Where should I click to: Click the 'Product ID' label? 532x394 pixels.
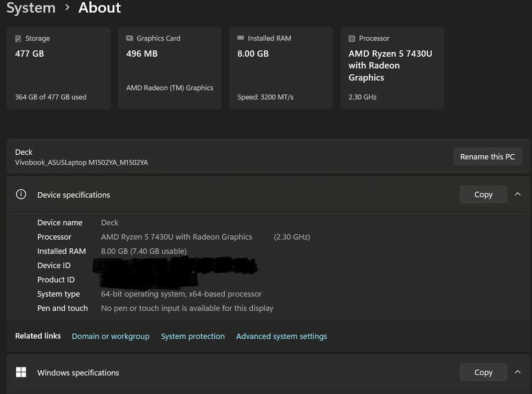click(56, 280)
